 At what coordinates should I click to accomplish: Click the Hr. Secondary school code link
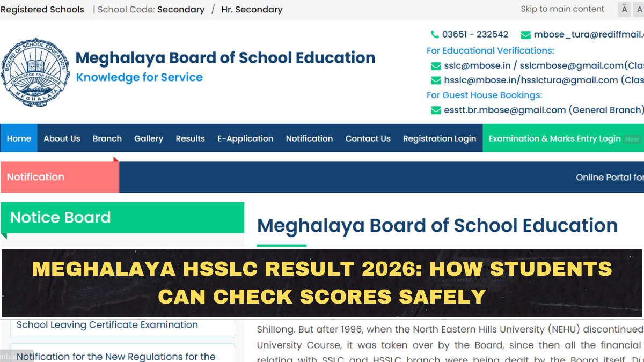point(252,10)
